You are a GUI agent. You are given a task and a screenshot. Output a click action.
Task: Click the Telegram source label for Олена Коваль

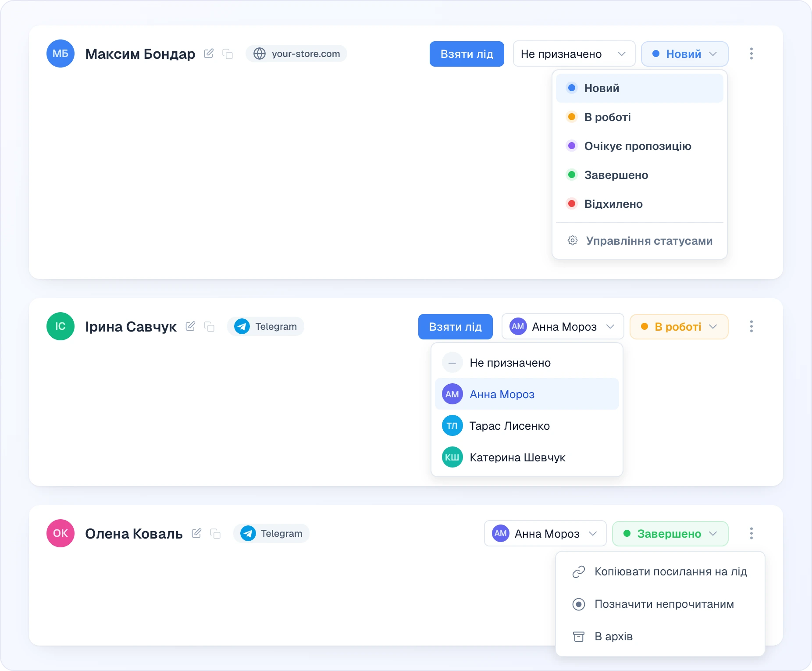point(271,533)
